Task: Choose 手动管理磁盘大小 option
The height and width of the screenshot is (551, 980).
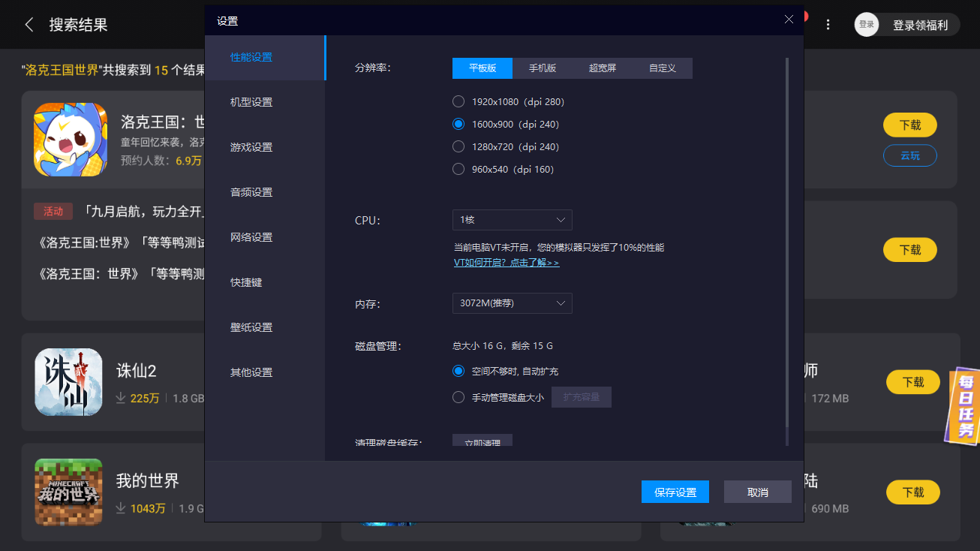Action: point(458,397)
